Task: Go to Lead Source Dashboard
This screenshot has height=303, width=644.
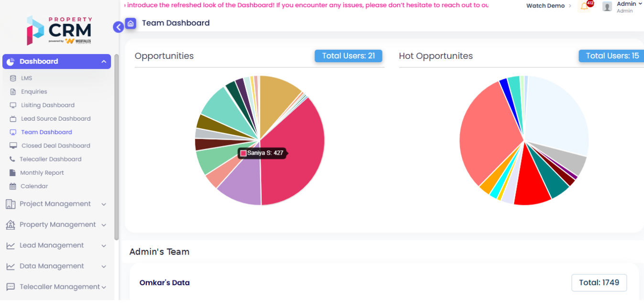Action: [x=55, y=119]
